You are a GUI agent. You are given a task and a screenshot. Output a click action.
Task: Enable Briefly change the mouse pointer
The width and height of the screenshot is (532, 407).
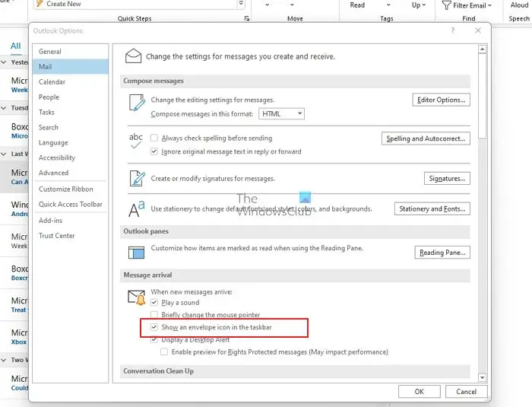[x=154, y=315]
